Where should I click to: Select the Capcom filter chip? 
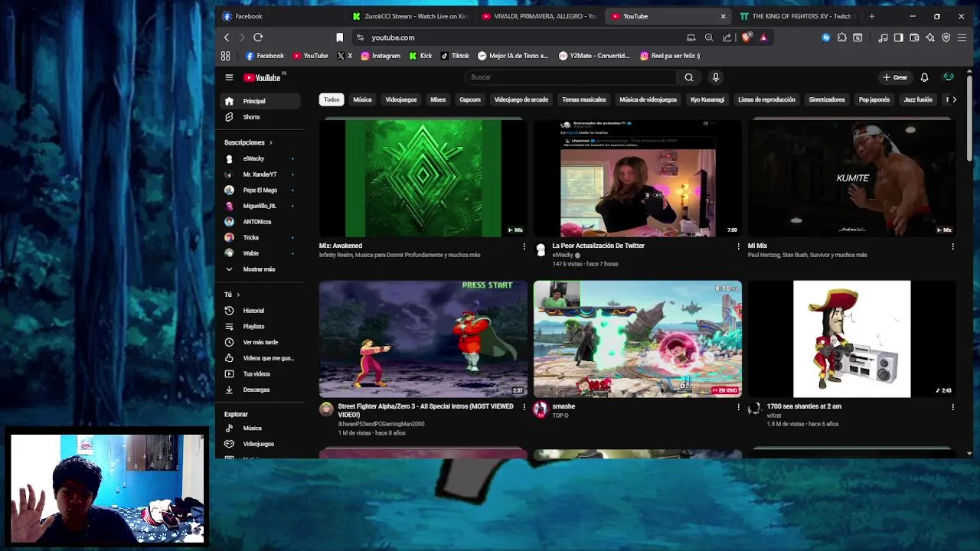tap(470, 99)
